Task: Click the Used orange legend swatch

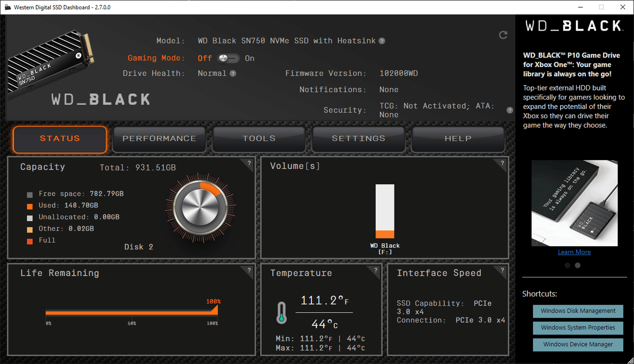Action: [x=30, y=207]
